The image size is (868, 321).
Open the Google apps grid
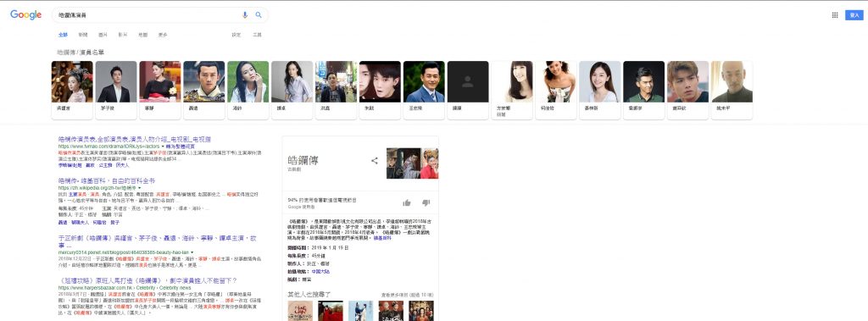tap(835, 15)
